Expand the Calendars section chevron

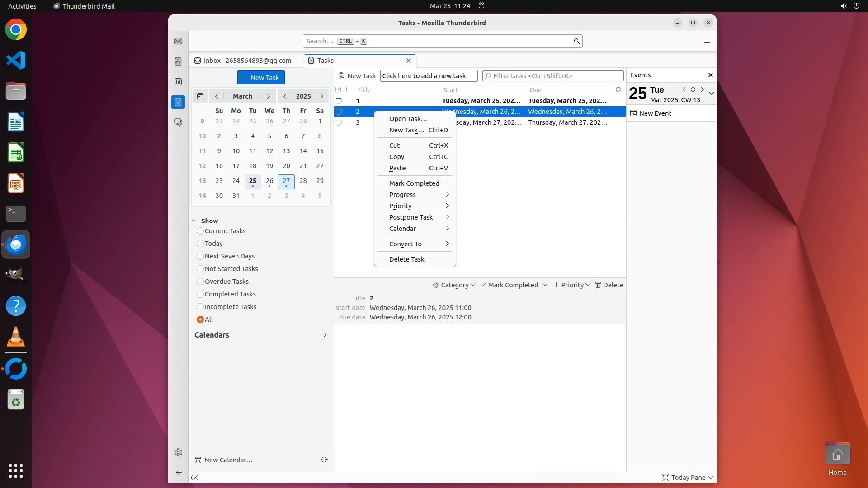(x=325, y=335)
